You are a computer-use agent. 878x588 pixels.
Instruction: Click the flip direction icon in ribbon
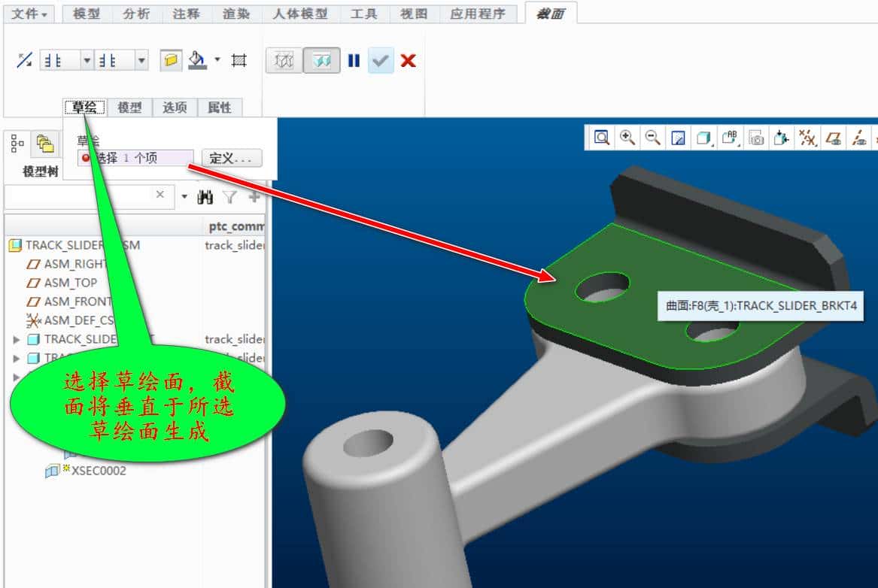pyautogui.click(x=24, y=61)
